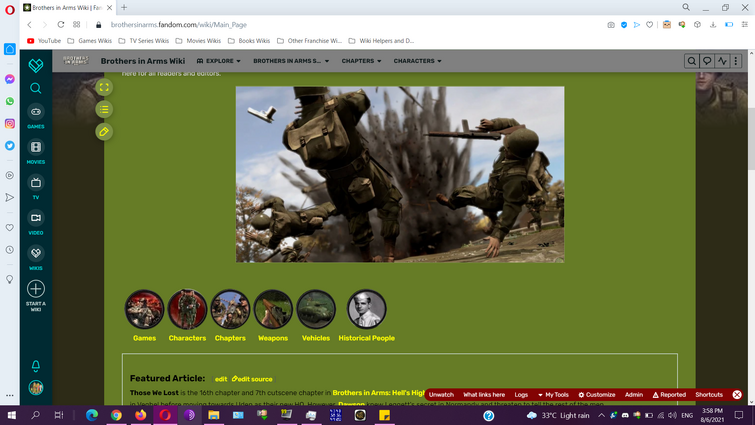Click What links here
The height and width of the screenshot is (425, 755).
[484, 395]
